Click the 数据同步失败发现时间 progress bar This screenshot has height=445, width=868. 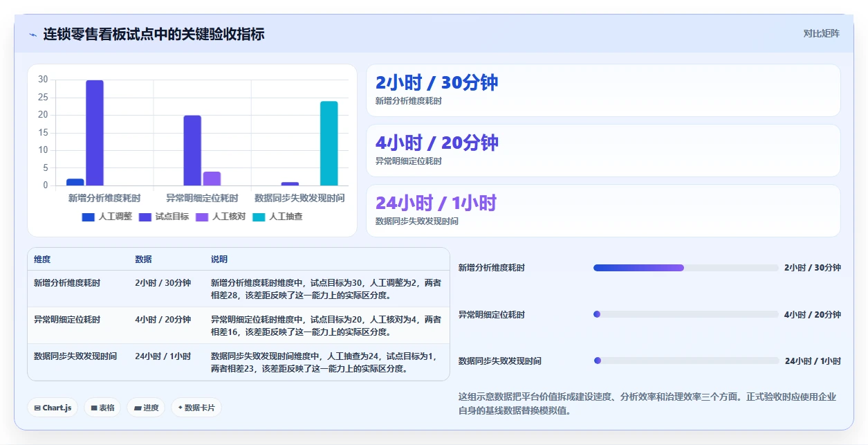686,361
